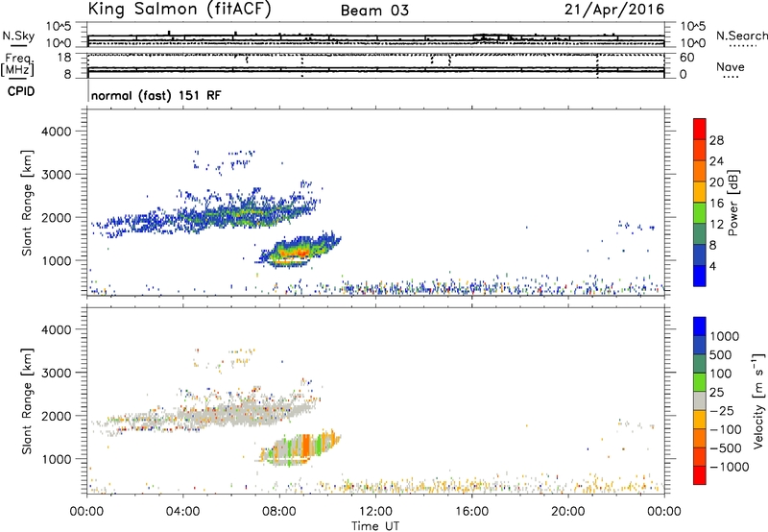Image resolution: width=768 pixels, height=532 pixels.
Task: Click the "CPID" label
Action: point(21,91)
